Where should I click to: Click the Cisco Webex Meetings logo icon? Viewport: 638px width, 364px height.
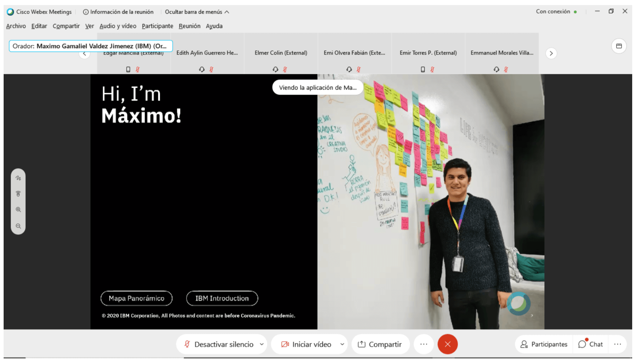point(11,12)
